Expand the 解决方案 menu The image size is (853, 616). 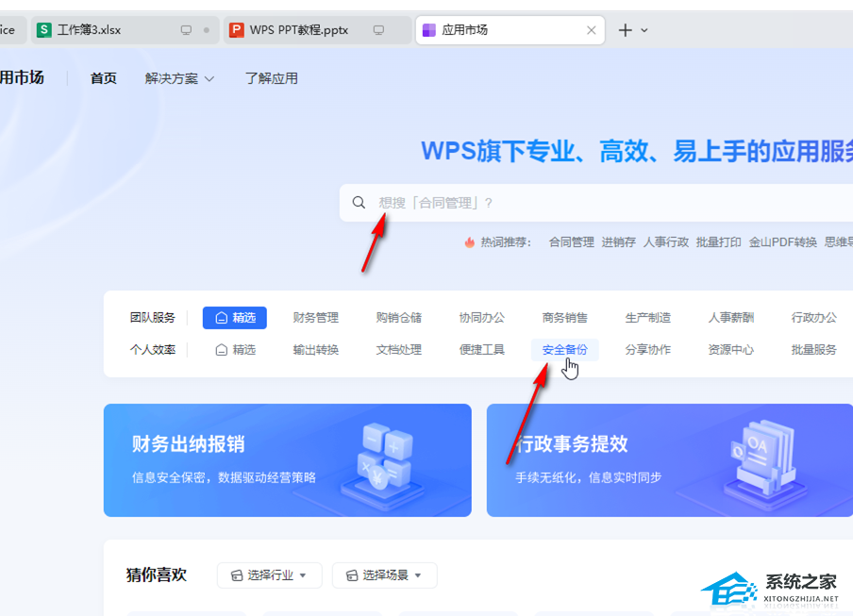(179, 78)
